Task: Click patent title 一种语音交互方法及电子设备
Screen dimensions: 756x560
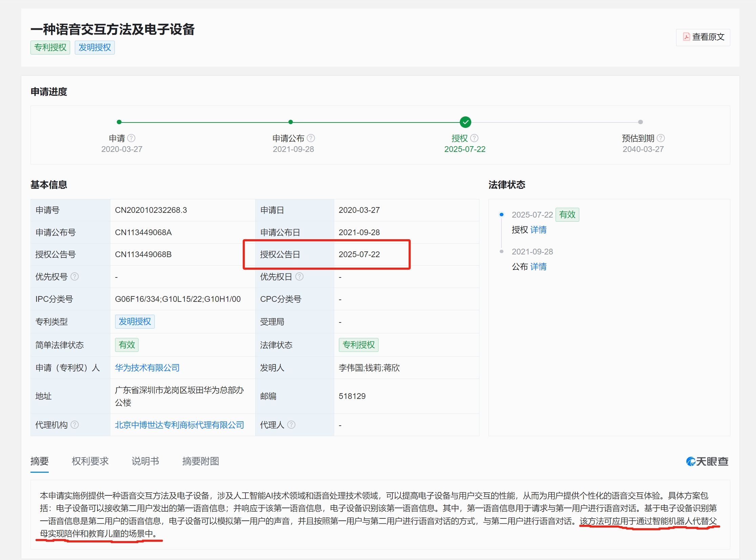Action: tap(113, 29)
